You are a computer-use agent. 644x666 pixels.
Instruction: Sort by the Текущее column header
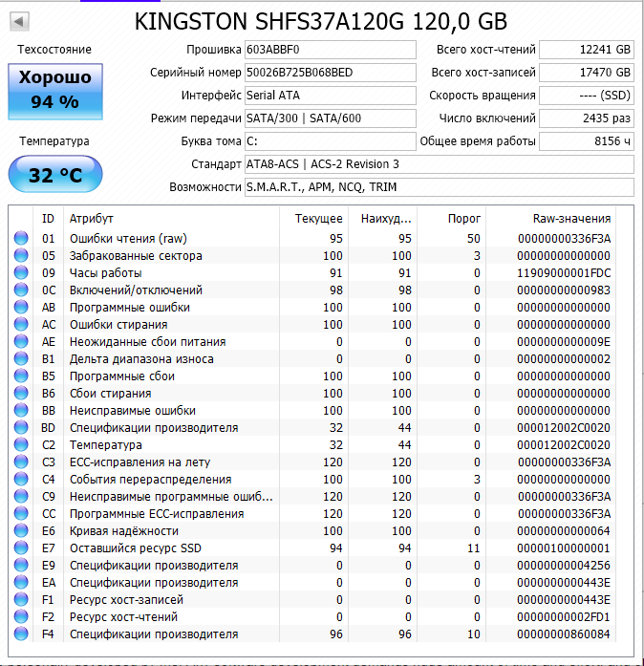coord(314,218)
